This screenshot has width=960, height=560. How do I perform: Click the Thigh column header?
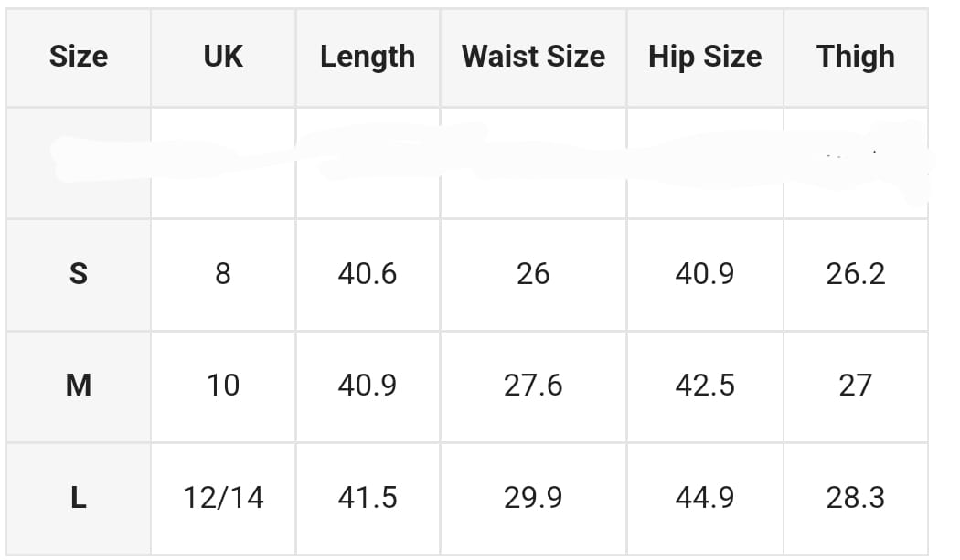[x=856, y=57]
